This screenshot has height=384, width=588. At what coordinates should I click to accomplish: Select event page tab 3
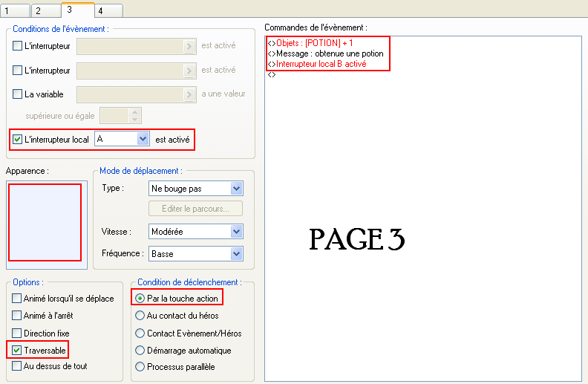78,10
